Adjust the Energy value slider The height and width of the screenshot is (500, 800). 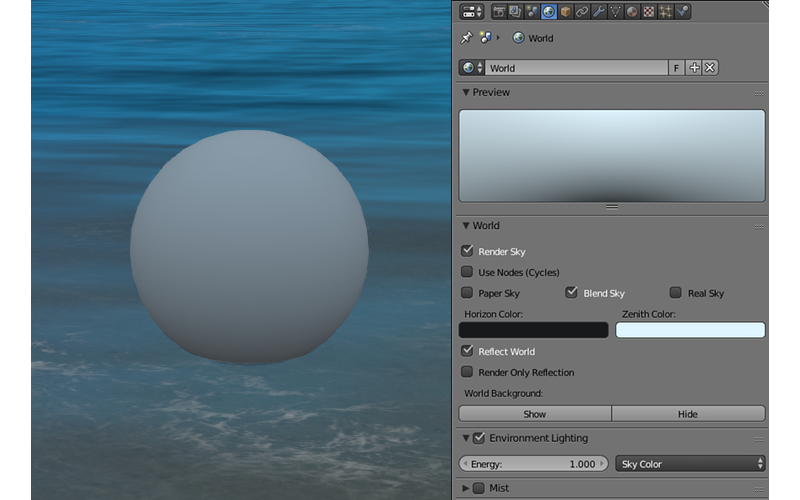[x=534, y=464]
